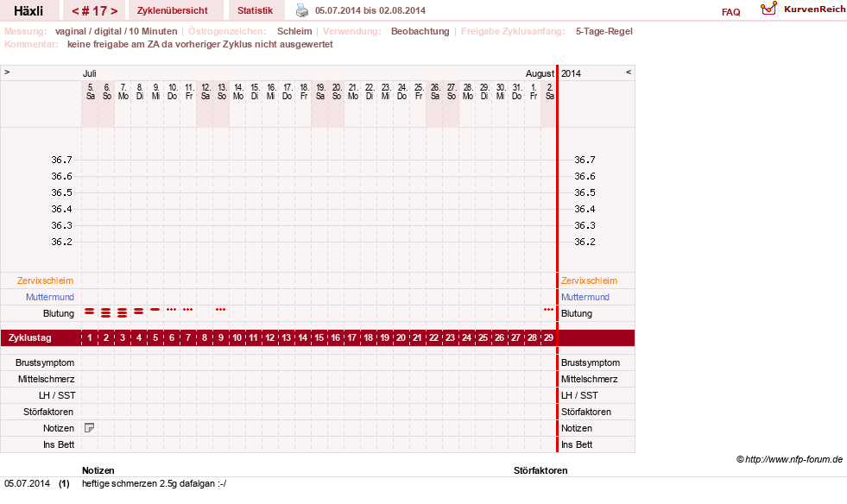The image size is (847, 504).
Task: Click the comment about 'keine freigabe am ZA'
Action: (199, 44)
